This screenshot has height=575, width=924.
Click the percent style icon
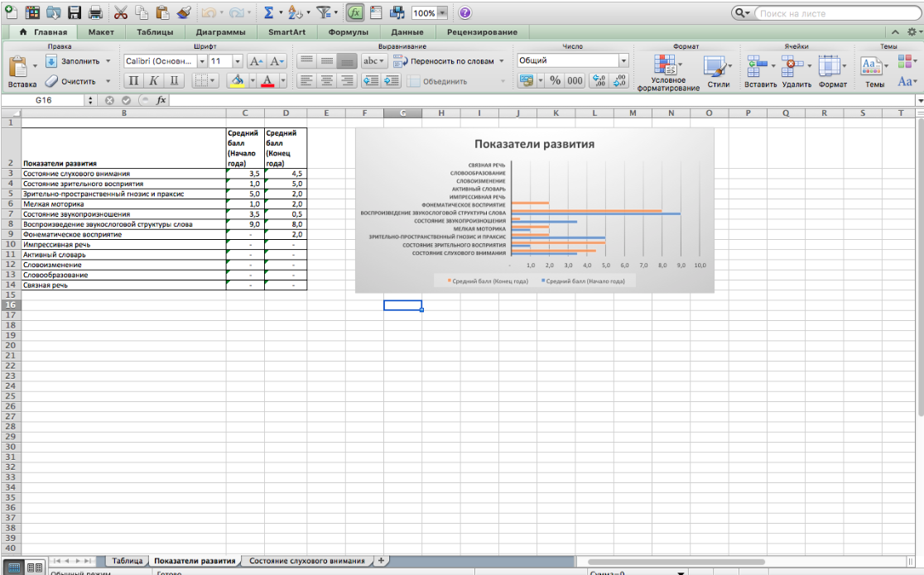click(x=555, y=81)
